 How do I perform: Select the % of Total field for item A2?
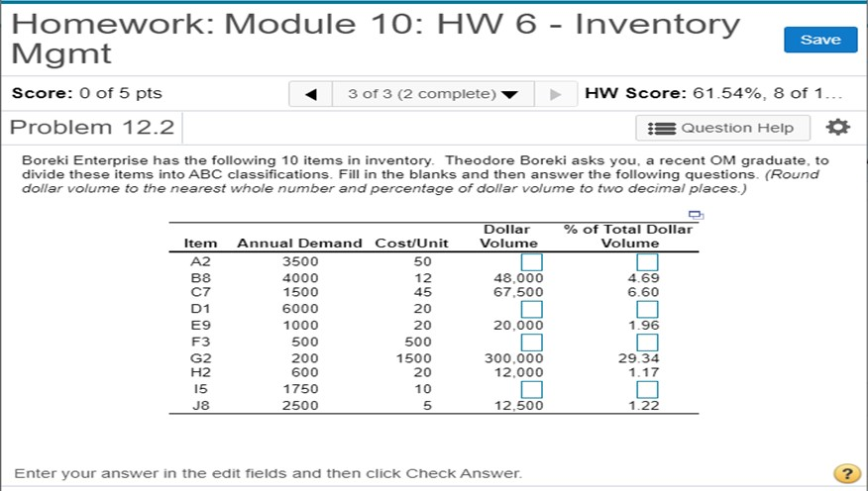[x=647, y=261]
